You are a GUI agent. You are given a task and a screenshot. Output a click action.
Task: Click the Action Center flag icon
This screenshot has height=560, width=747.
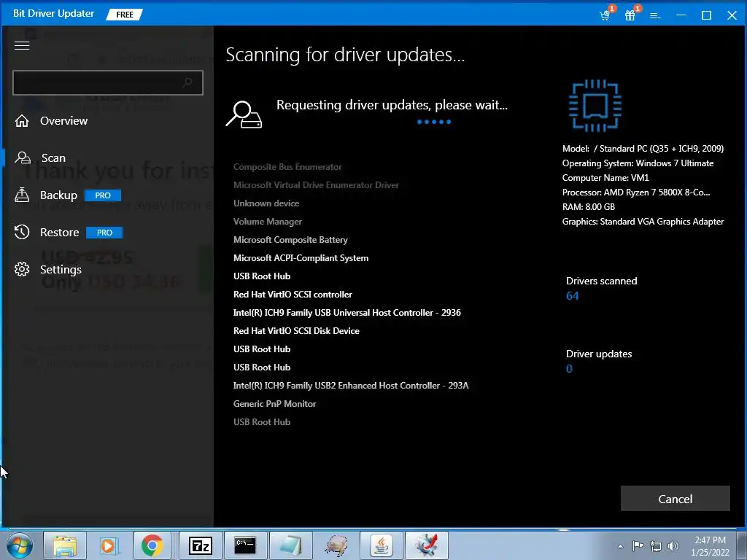tap(638, 546)
